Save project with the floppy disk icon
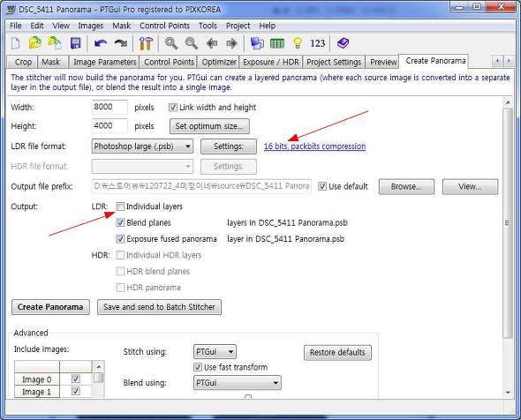521x420 pixels. click(76, 43)
